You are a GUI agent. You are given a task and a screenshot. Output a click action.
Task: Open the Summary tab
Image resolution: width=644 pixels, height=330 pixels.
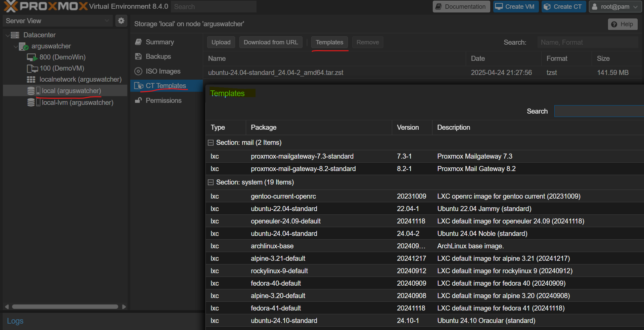(x=166, y=42)
